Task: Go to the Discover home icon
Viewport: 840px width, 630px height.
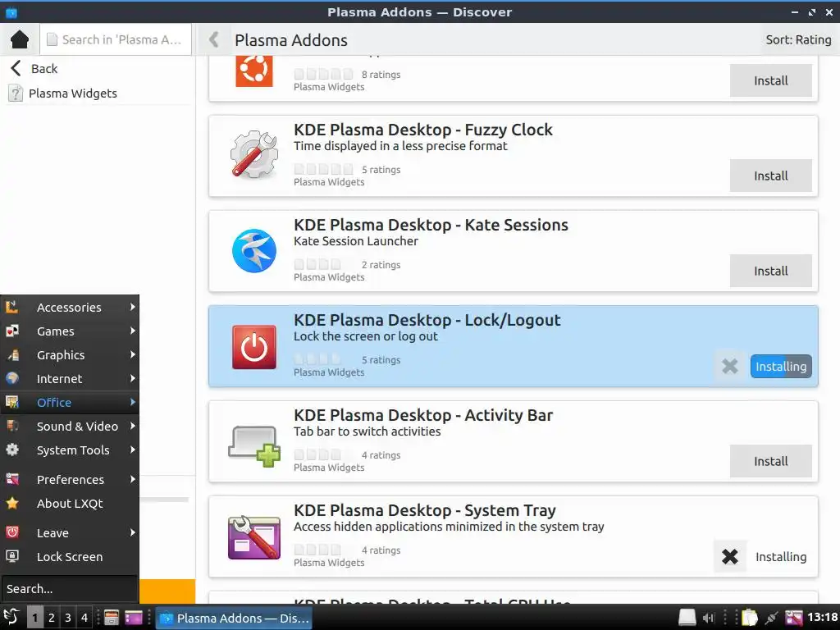Action: (x=20, y=39)
